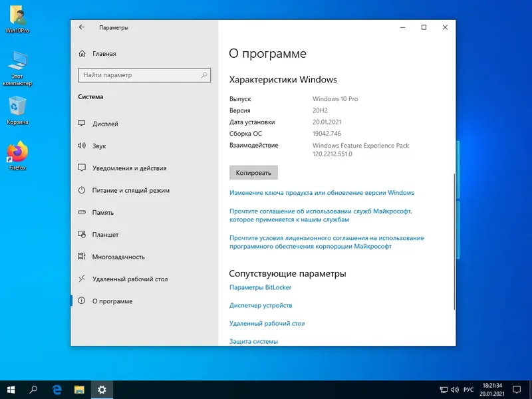Open the volume control in system tray

pyautogui.click(x=456, y=390)
